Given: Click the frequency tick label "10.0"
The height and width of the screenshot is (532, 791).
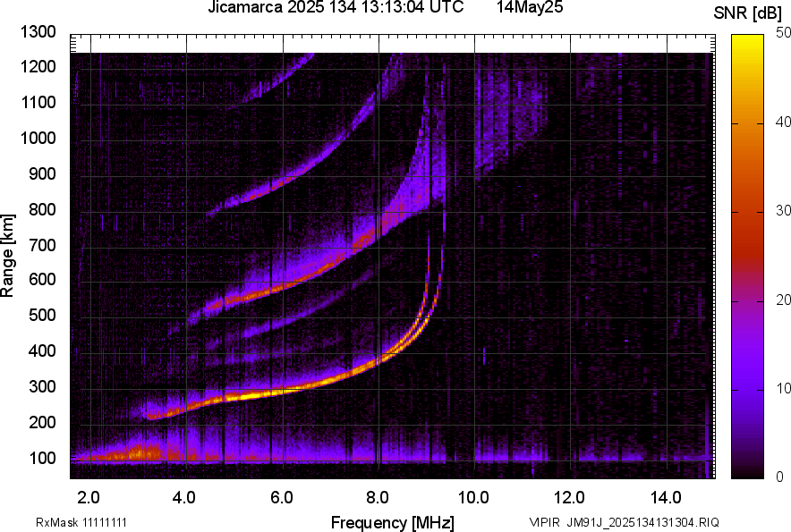Looking at the screenshot, I should [473, 498].
